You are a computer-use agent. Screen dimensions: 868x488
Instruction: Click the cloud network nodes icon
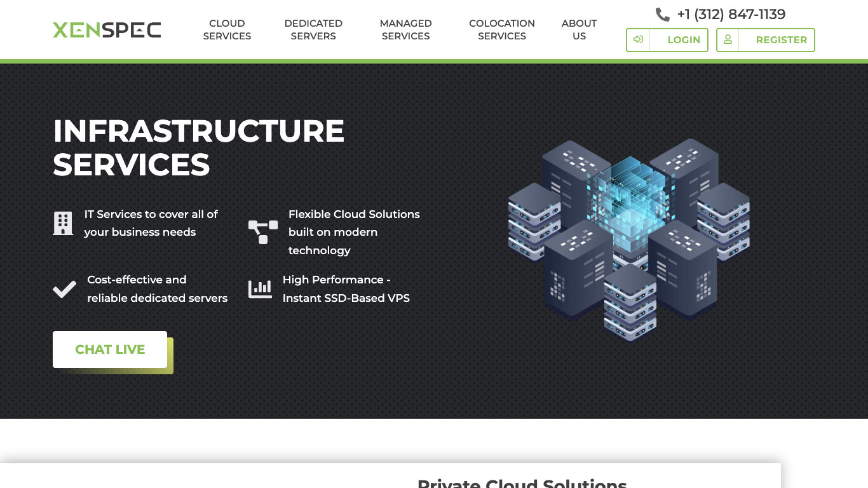tap(263, 231)
